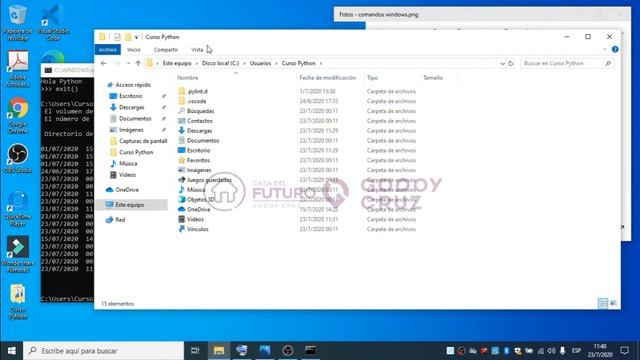Viewport: 640px width, 360px height.
Task: Sort by Fecha de modificación column header
Action: (328, 78)
